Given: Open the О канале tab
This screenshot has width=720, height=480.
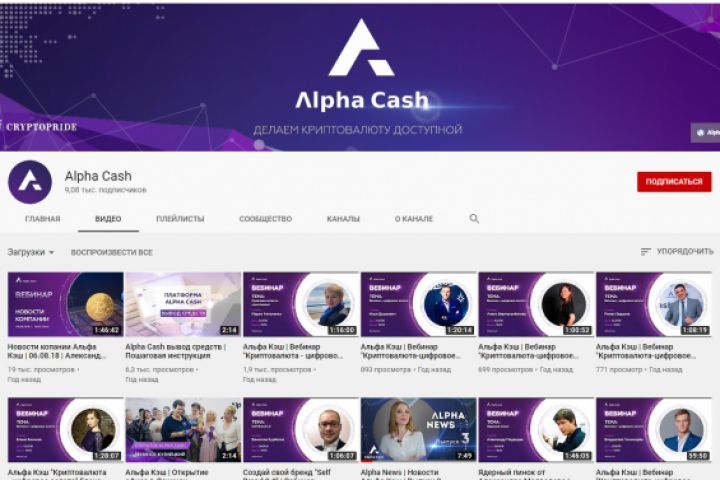Looking at the screenshot, I should pyautogui.click(x=414, y=219).
